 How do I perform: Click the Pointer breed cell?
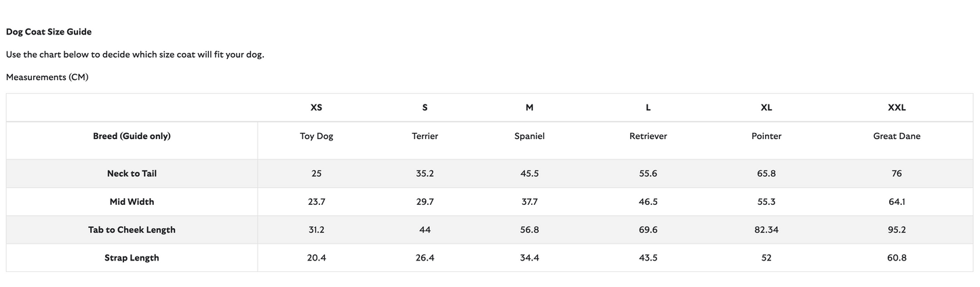pos(766,136)
